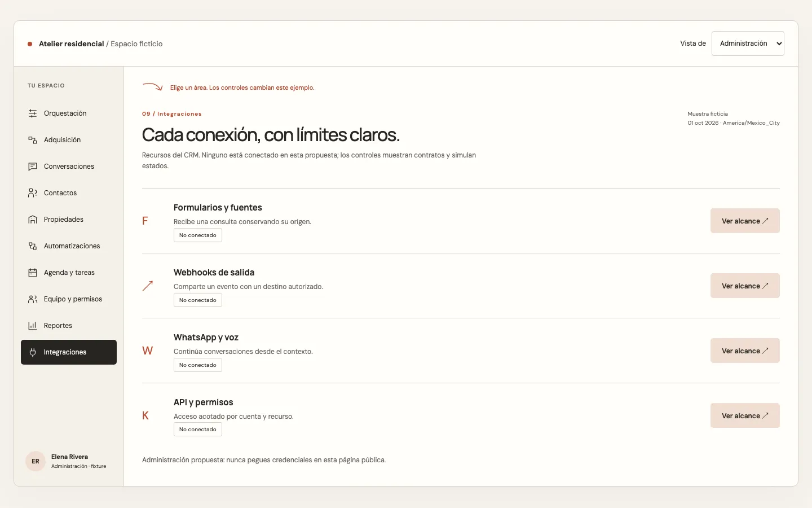Select Reportes from the sidebar
The image size is (812, 508).
click(x=69, y=326)
